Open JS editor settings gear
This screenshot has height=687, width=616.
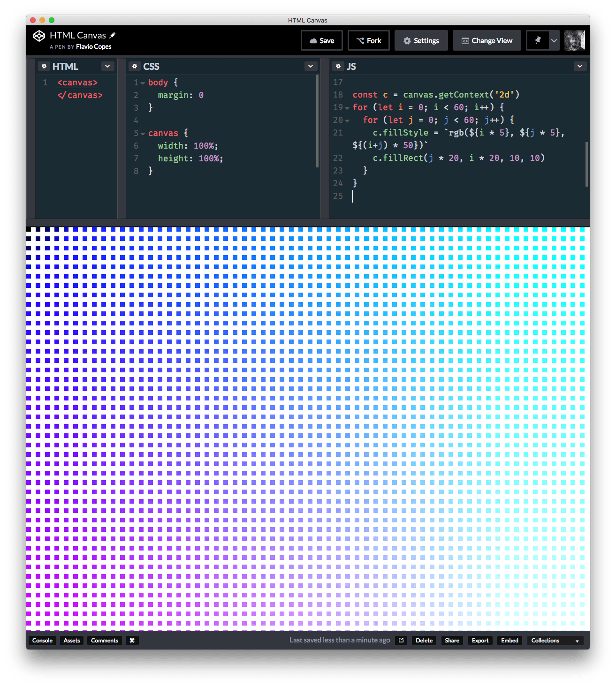point(338,67)
